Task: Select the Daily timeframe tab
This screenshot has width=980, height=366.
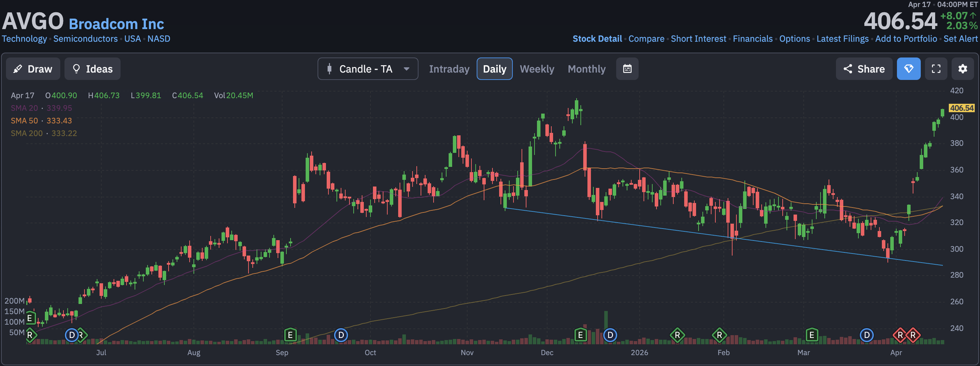Action: [495, 69]
